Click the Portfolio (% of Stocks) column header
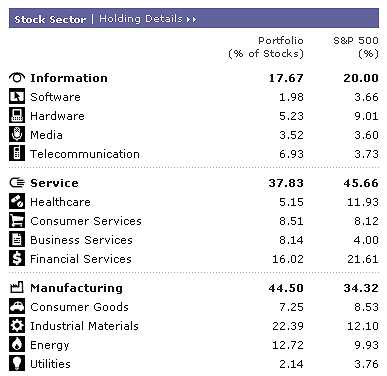 click(266, 47)
